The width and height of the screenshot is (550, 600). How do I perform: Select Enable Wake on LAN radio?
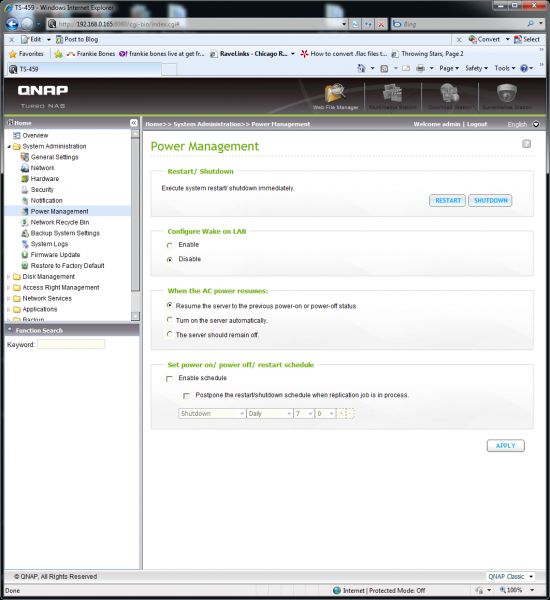coord(170,245)
